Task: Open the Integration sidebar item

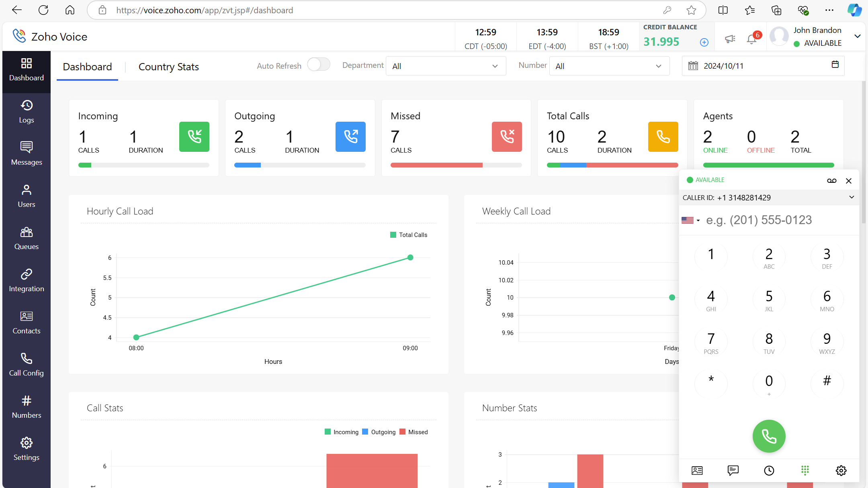Action: (x=27, y=281)
